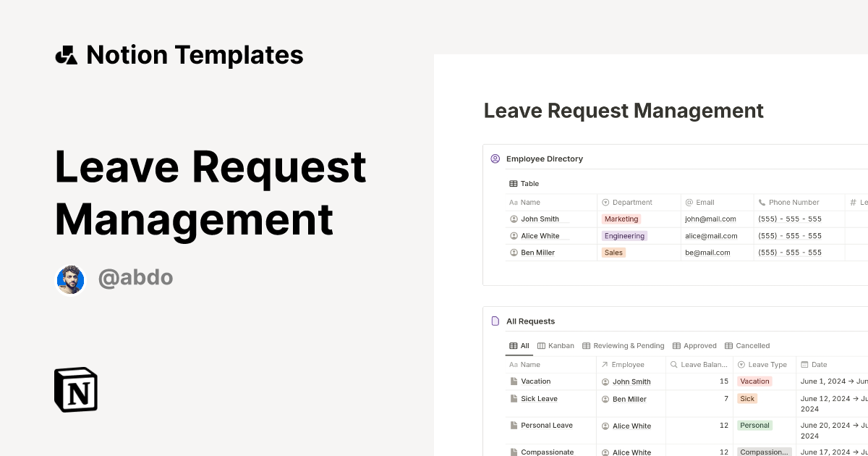This screenshot has height=456, width=868.
Task: Switch to the Cancelled view tab
Action: click(x=747, y=345)
